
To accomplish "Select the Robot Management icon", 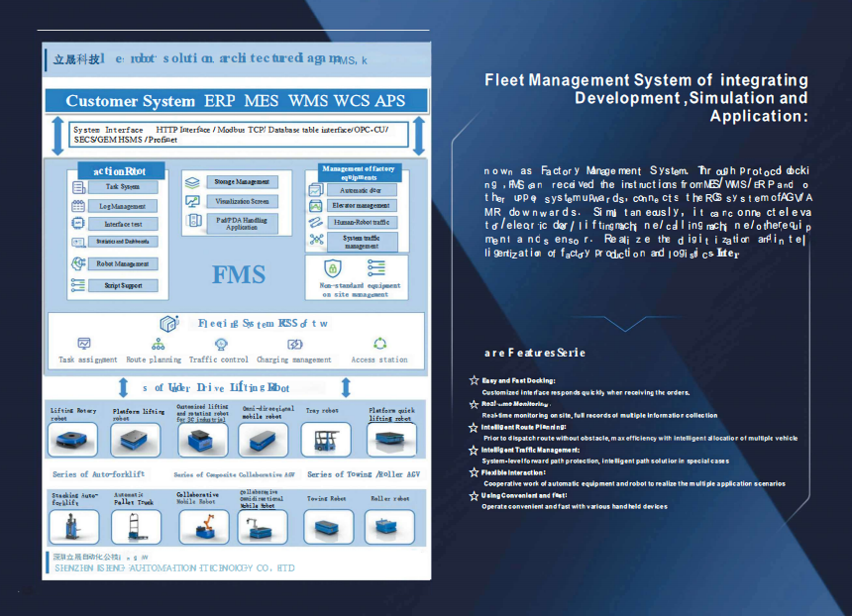I will point(78,263).
